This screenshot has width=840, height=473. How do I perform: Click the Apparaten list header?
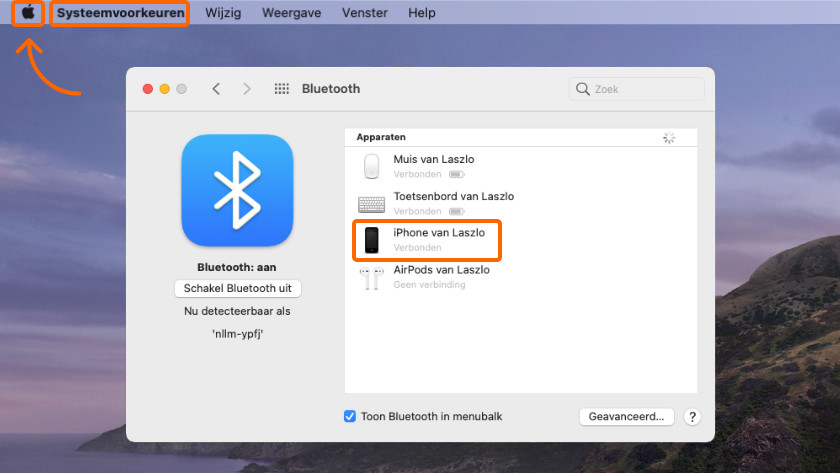coord(521,137)
